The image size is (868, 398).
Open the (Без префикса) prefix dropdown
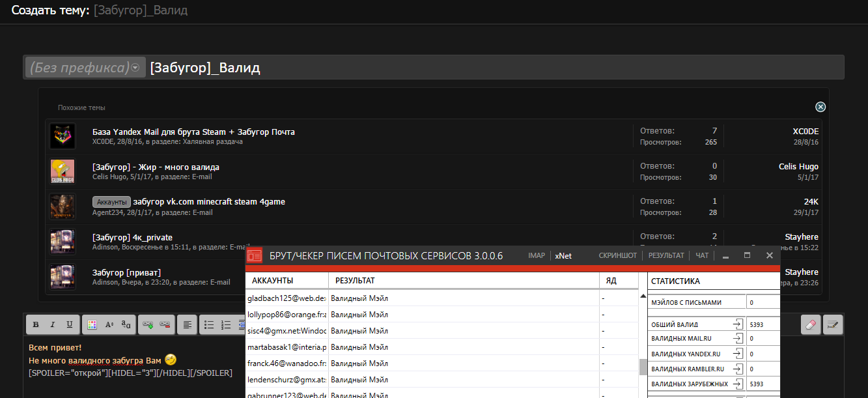pyautogui.click(x=85, y=67)
